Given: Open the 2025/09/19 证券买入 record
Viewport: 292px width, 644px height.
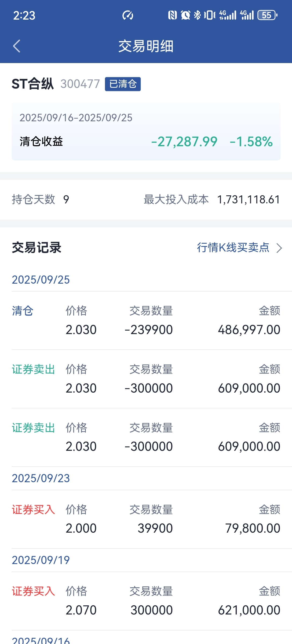Looking at the screenshot, I should 146,601.
